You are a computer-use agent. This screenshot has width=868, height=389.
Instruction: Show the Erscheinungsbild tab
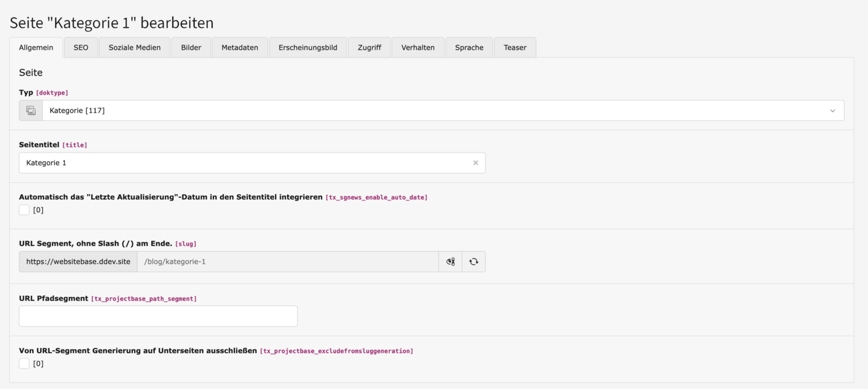click(x=308, y=47)
